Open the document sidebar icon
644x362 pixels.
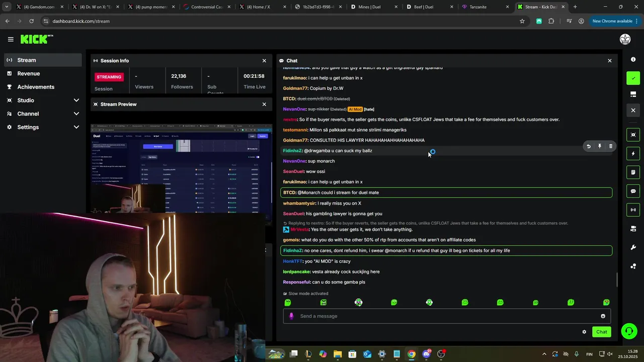coord(633,172)
